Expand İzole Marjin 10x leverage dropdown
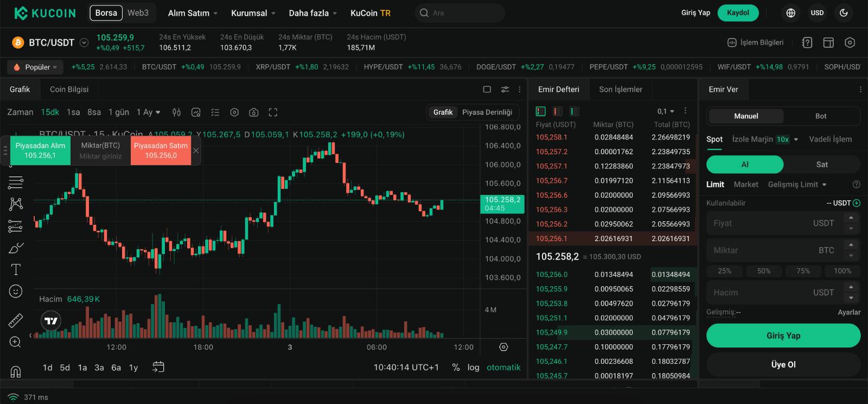868x404 pixels. [x=765, y=139]
